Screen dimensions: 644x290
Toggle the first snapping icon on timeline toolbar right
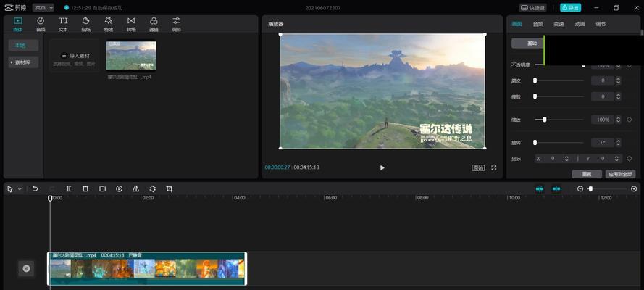539,188
